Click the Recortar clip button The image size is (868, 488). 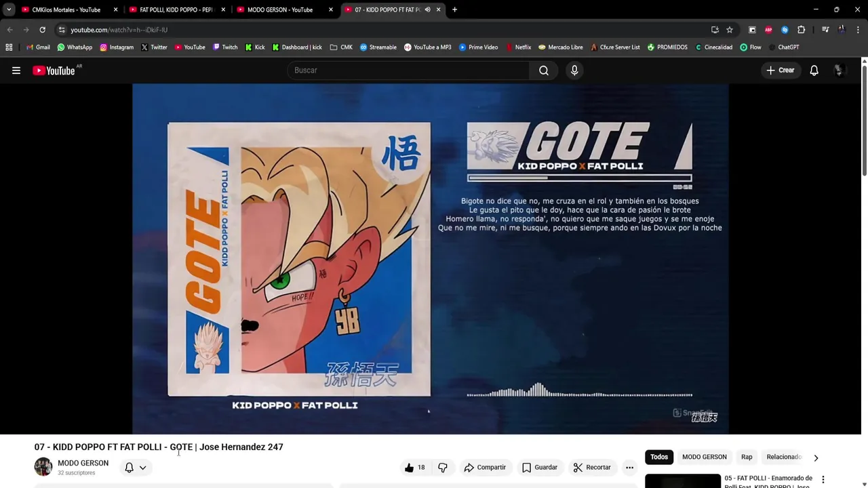[x=592, y=468]
